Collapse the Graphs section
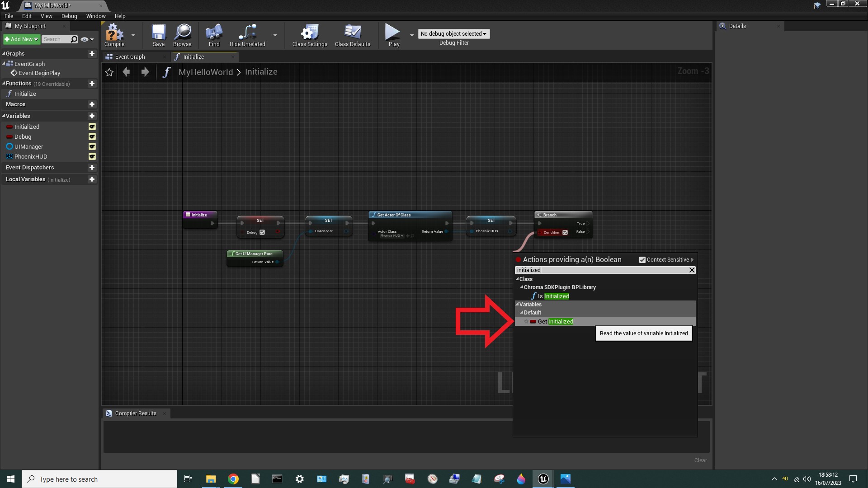 point(4,53)
